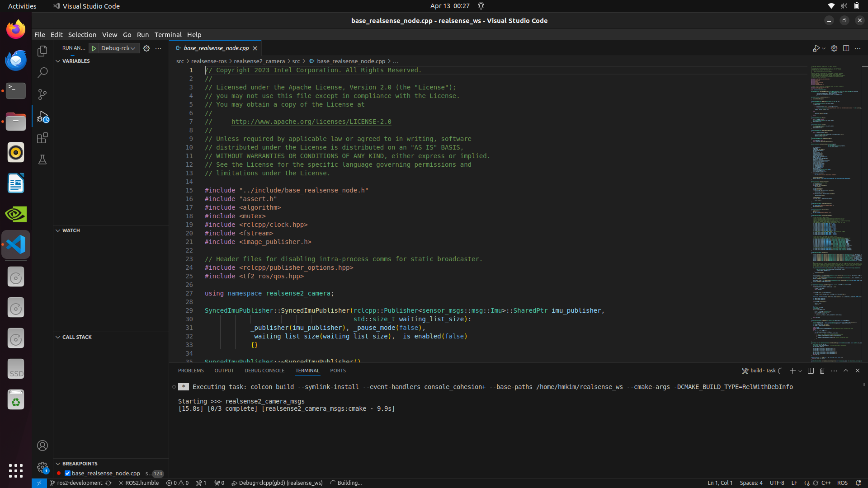The height and width of the screenshot is (488, 868).
Task: Open the Debug-rclcpp configuration dropdown
Action: tap(118, 48)
